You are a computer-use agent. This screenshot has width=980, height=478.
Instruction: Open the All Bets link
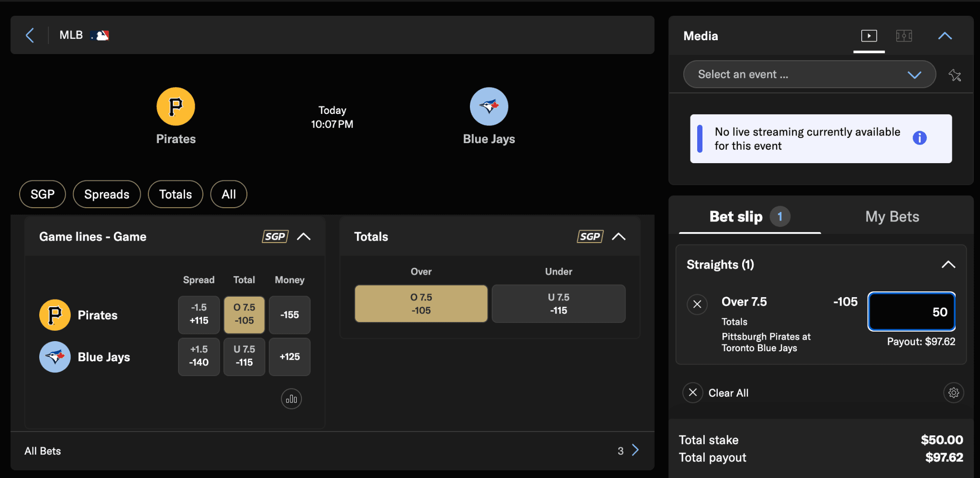[x=43, y=451]
